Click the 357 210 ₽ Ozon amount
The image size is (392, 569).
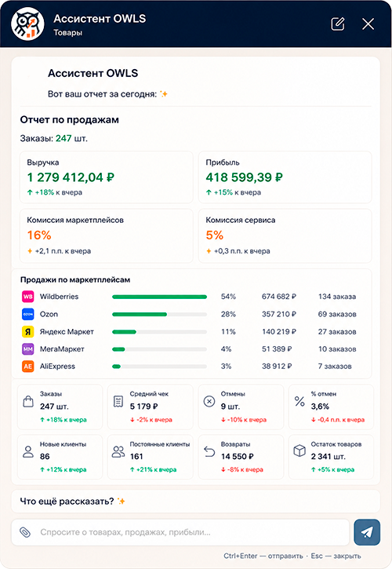279,314
